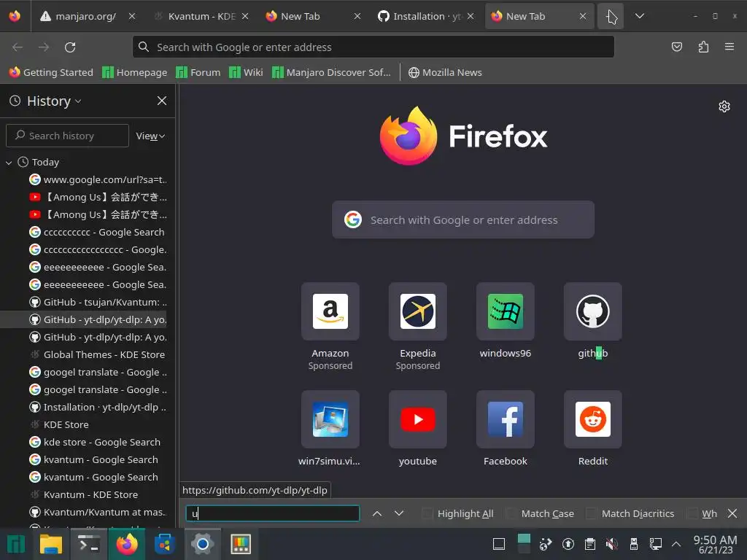
Task: Open the Firefox hamburger menu
Action: coord(729,47)
